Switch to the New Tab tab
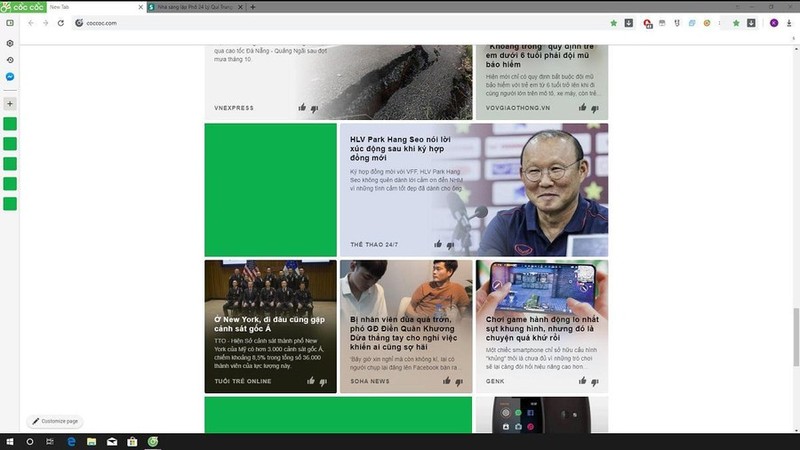 click(x=92, y=7)
